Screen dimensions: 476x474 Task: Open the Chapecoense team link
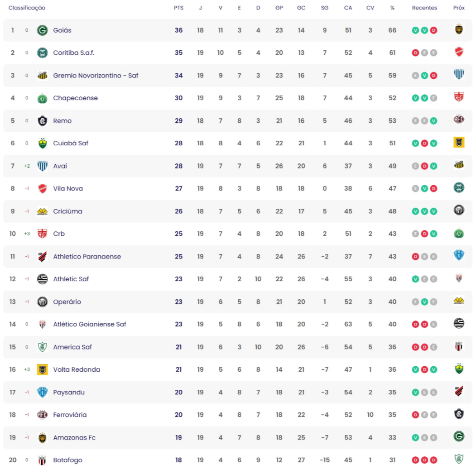coord(75,98)
